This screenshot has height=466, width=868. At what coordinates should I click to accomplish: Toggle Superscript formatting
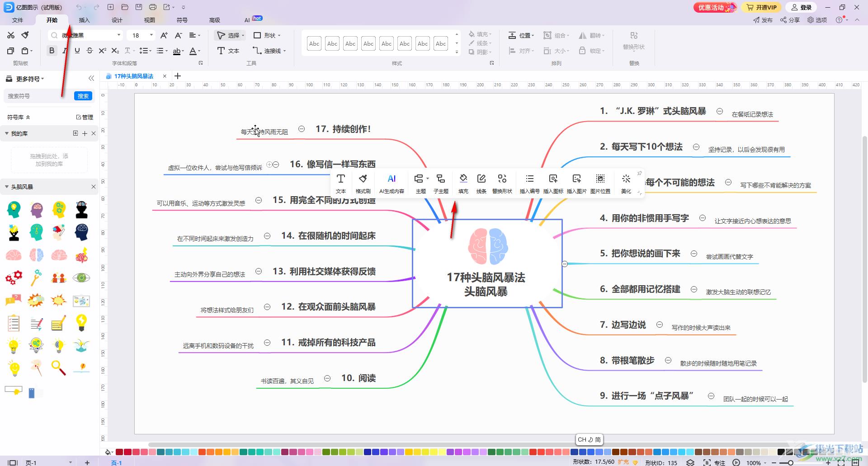tap(103, 51)
